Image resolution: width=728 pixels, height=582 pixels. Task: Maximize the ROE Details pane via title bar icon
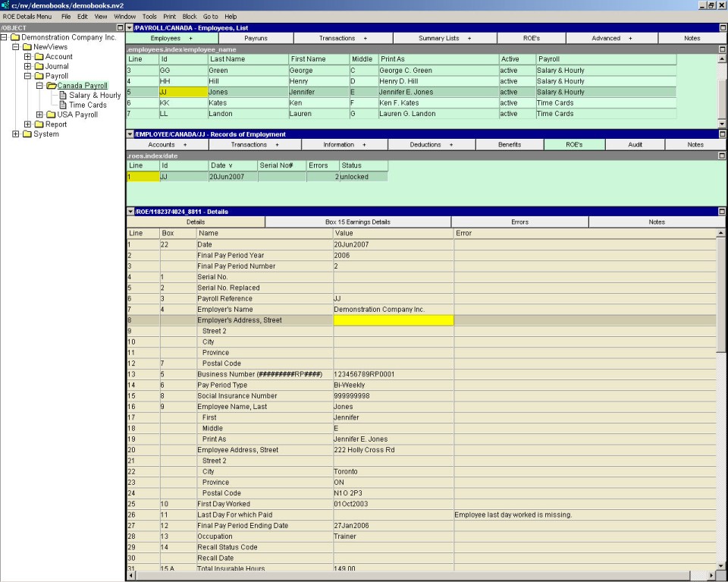pos(721,212)
